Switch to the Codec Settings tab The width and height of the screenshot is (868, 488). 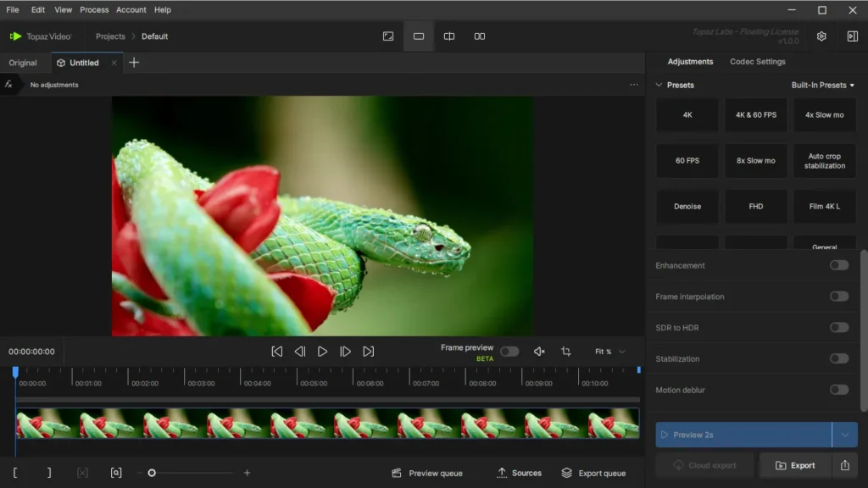(x=757, y=62)
